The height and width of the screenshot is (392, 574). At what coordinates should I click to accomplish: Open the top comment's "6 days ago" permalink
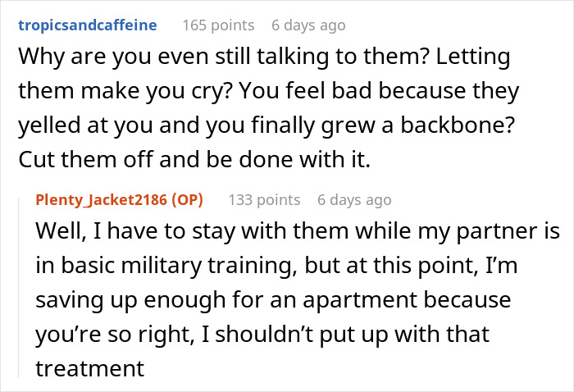coord(308,25)
